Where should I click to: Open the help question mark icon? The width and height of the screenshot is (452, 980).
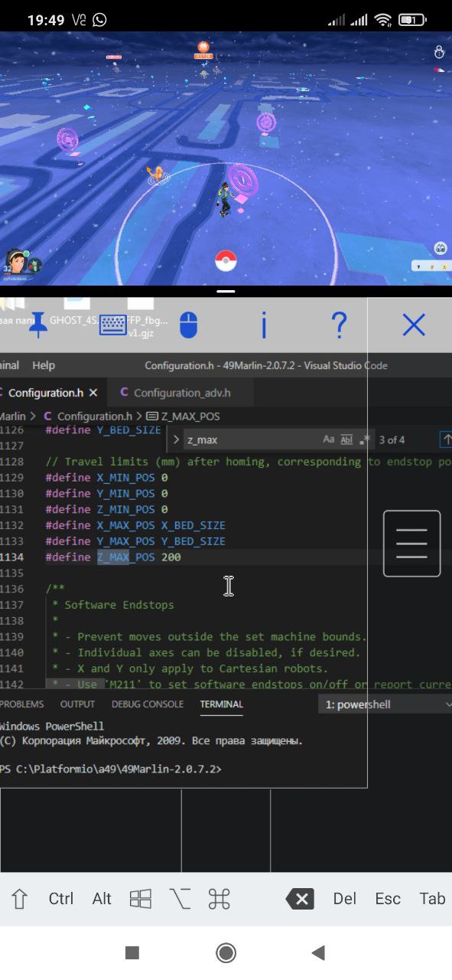tap(339, 325)
